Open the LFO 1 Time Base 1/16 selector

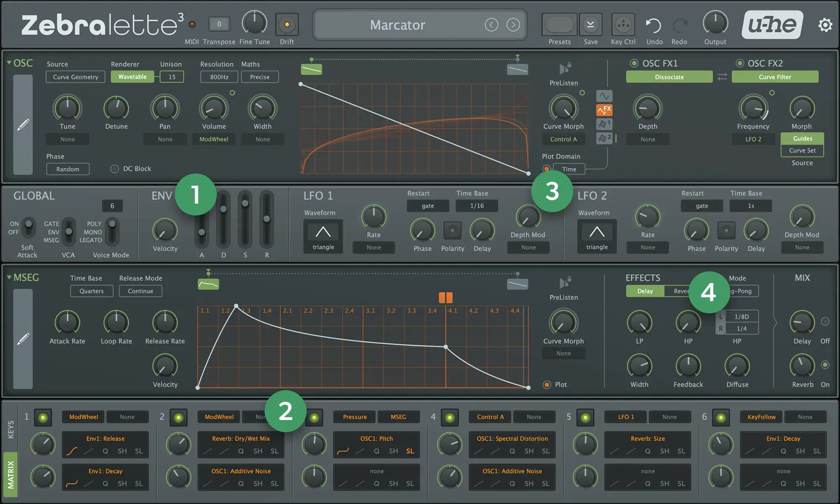[x=477, y=206]
